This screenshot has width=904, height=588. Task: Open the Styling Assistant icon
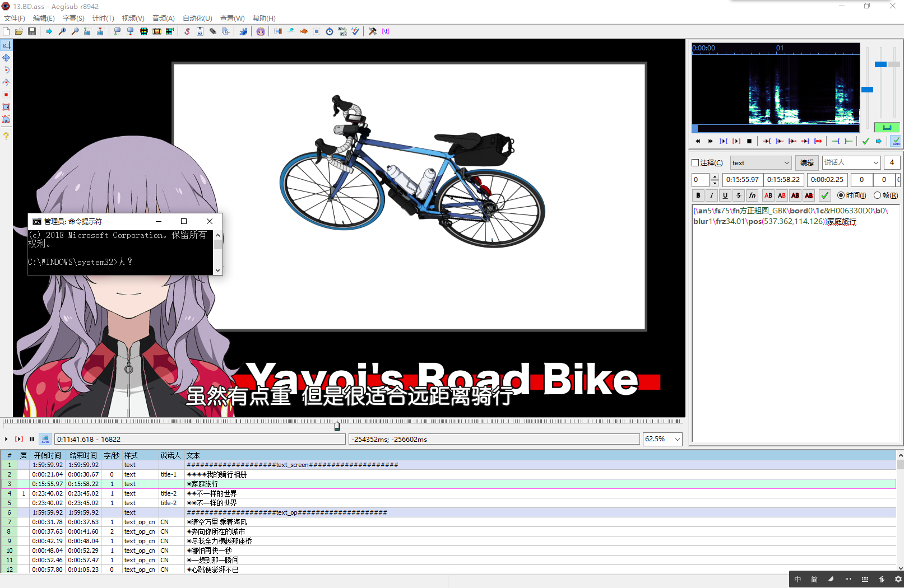[x=291, y=31]
